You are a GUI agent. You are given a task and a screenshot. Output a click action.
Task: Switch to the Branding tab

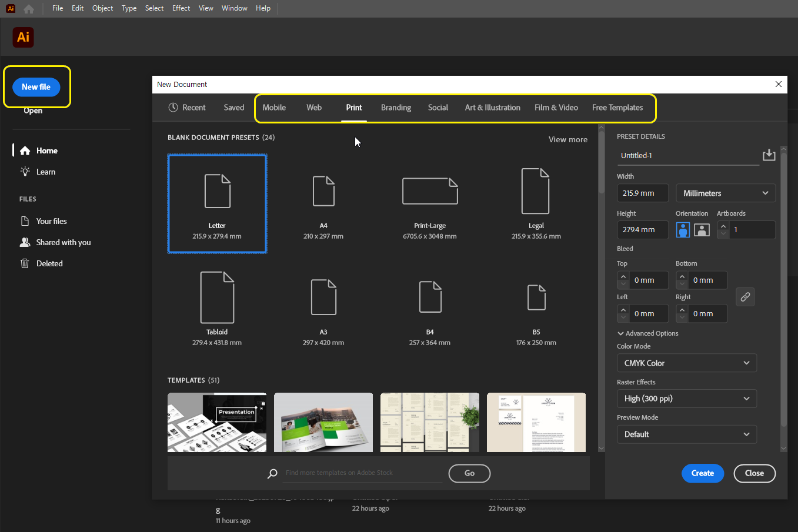coord(396,108)
